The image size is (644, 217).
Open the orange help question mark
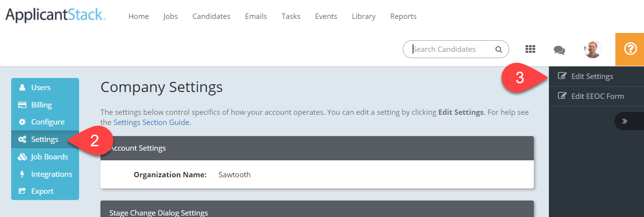(630, 49)
